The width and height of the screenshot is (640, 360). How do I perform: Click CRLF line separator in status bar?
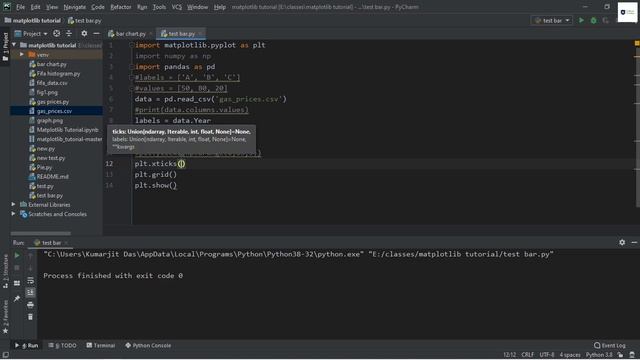[x=527, y=355]
